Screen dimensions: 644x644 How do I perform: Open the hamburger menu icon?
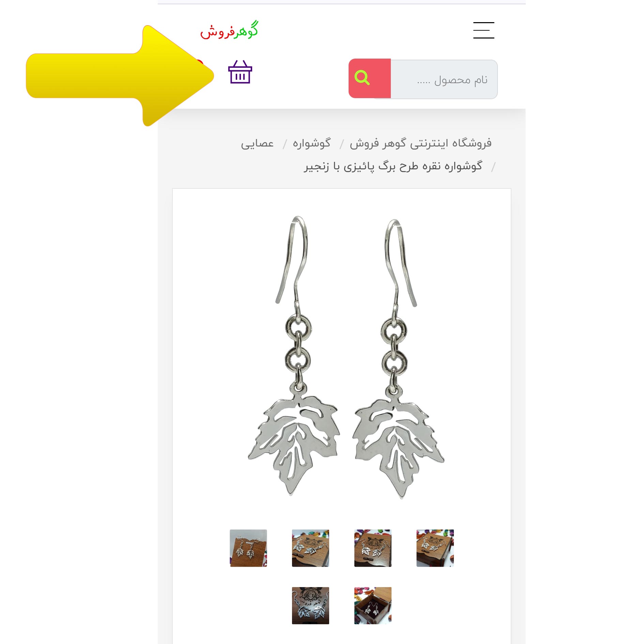pyautogui.click(x=484, y=30)
